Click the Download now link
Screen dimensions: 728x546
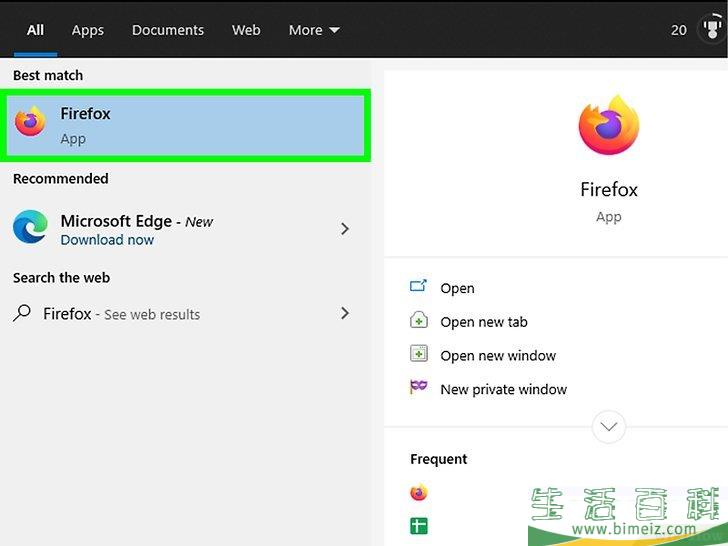coord(107,240)
